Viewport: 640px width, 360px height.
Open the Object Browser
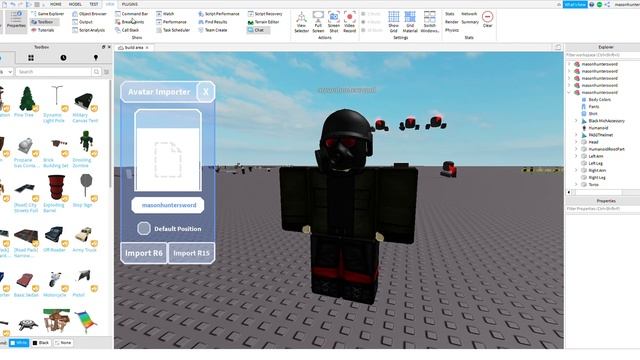pyautogui.click(x=90, y=13)
